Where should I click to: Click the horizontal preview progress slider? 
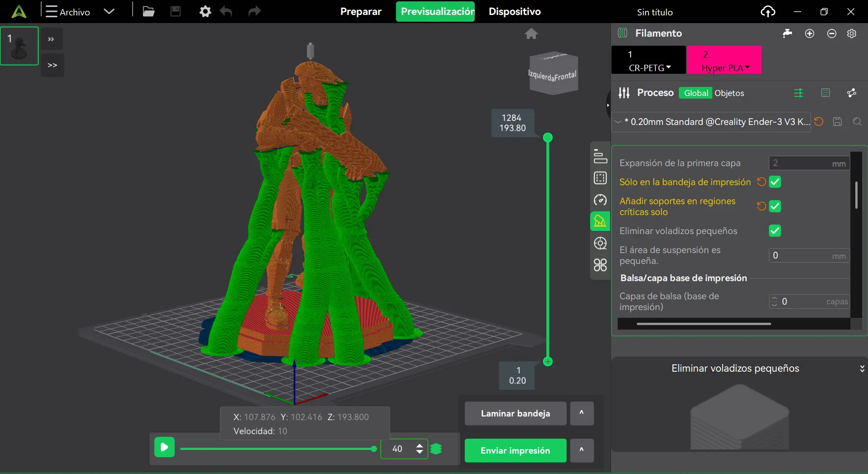coord(277,449)
